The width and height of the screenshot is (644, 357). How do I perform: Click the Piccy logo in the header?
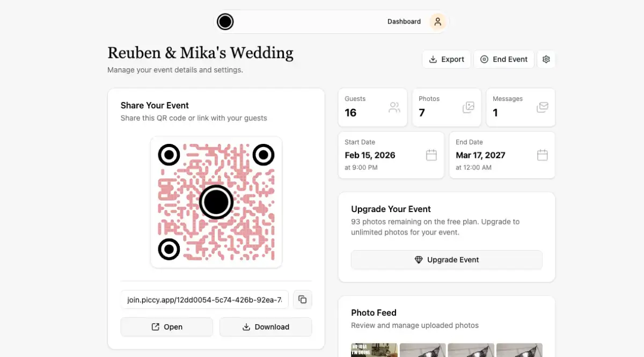coord(225,21)
